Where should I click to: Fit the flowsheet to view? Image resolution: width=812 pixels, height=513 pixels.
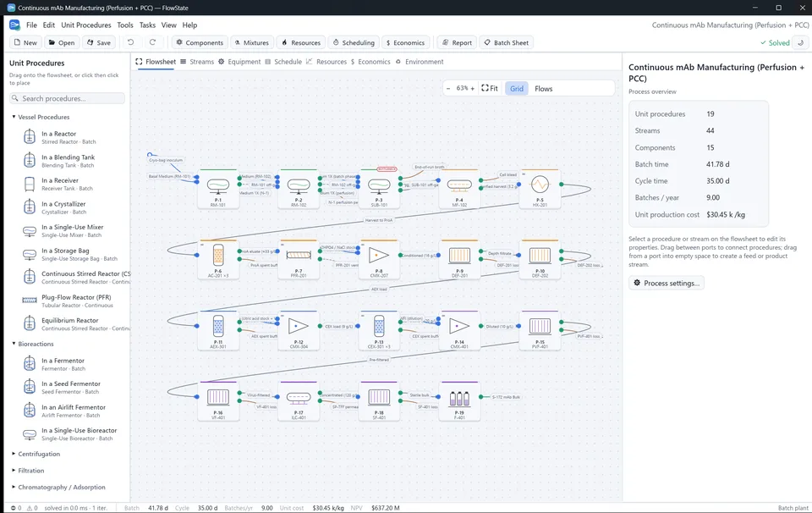[490, 89]
